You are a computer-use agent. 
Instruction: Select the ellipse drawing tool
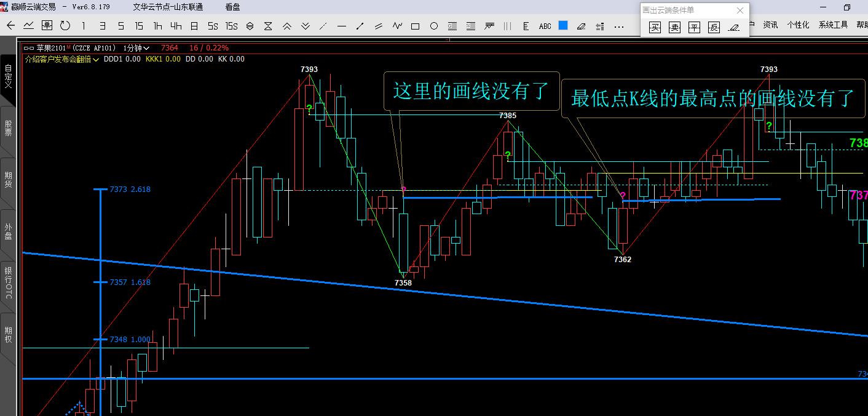tap(434, 26)
